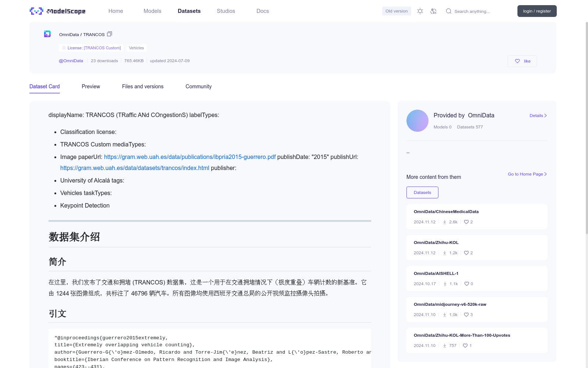
Task: Click the login / register button
Action: [x=537, y=11]
